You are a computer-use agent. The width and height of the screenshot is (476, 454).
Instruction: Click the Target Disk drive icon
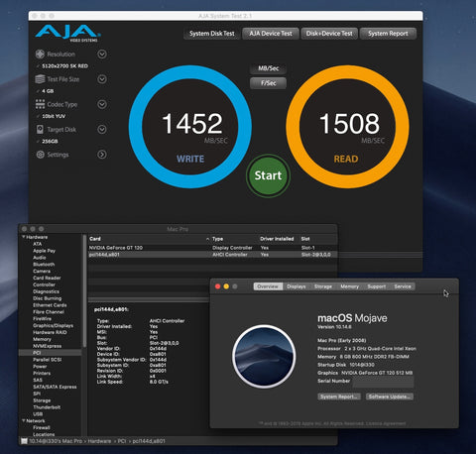click(x=40, y=129)
